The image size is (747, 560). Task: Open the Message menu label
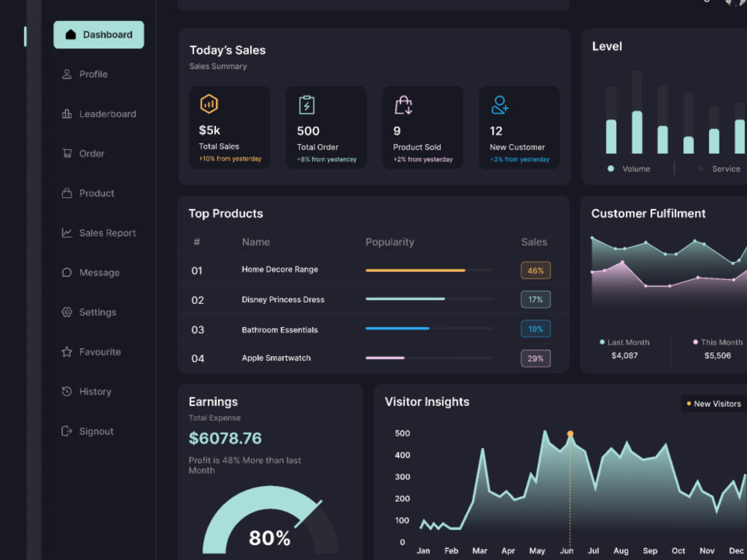(x=99, y=273)
